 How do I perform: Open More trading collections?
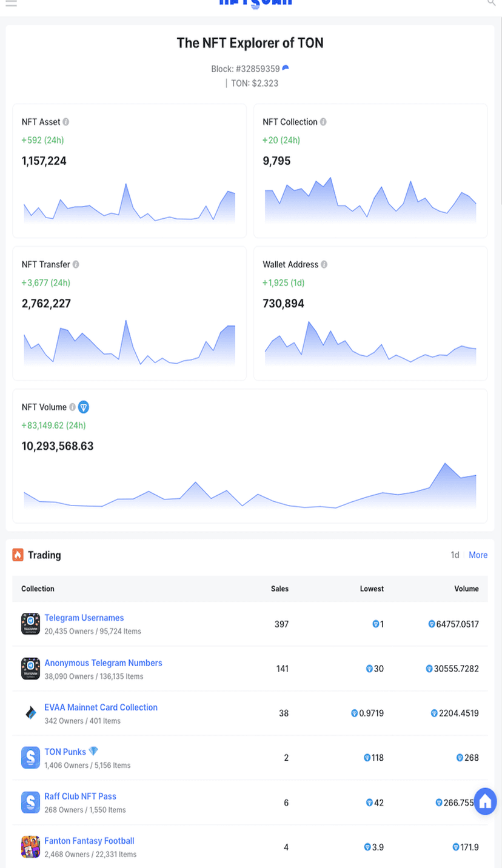(478, 555)
